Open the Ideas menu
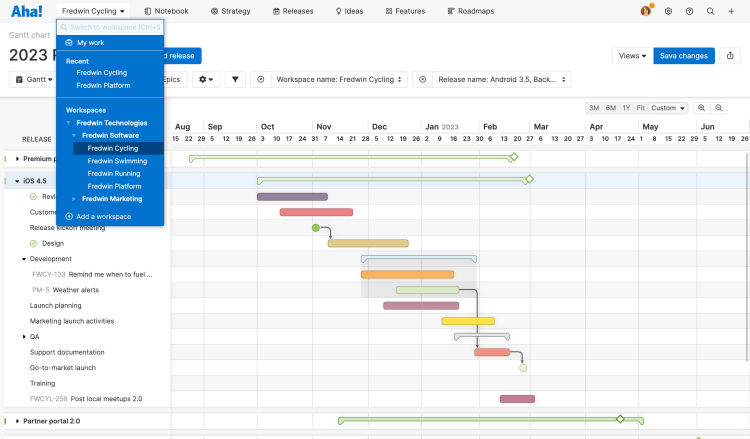750x439 pixels. (x=349, y=11)
